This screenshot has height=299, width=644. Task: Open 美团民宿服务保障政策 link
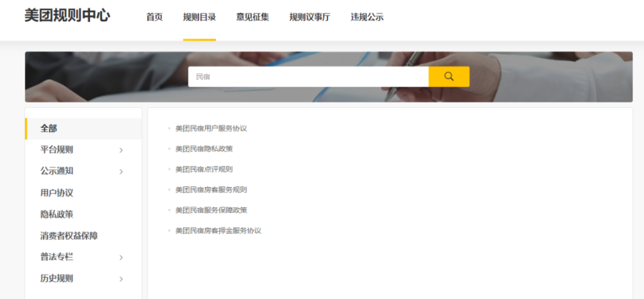(211, 211)
